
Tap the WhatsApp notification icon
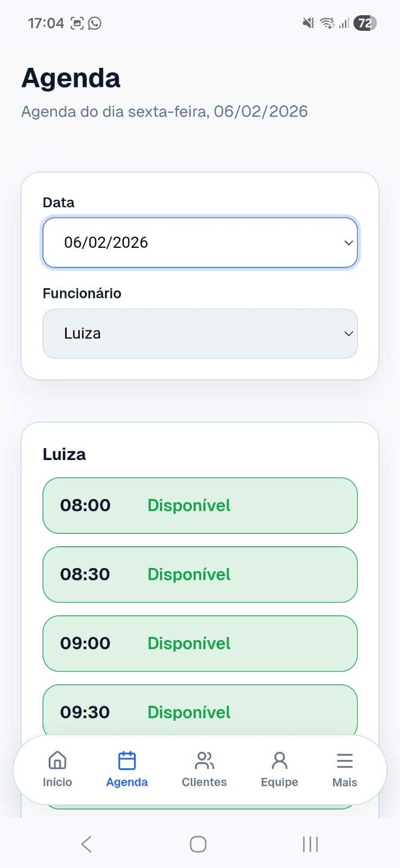[x=95, y=23]
